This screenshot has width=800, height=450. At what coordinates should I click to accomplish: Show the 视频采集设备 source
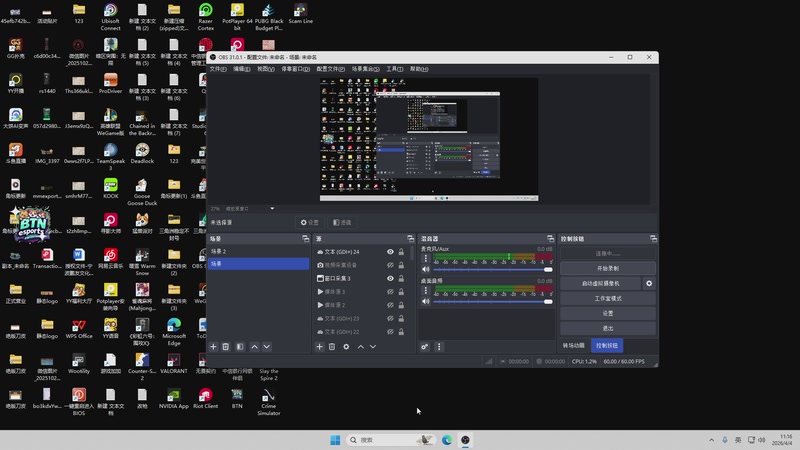tap(390, 265)
